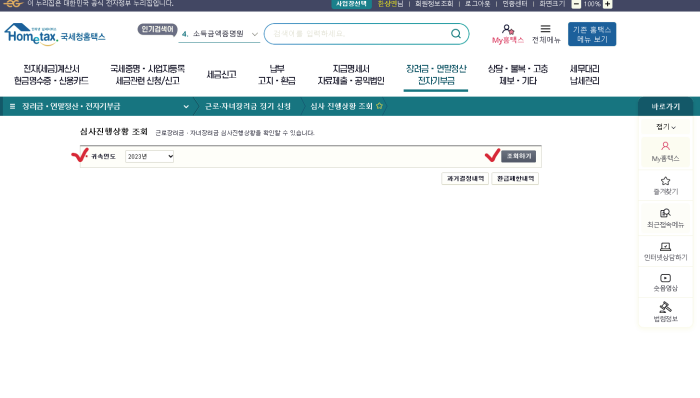Click the 사업장선택 button
The image size is (700, 398).
tap(351, 4)
